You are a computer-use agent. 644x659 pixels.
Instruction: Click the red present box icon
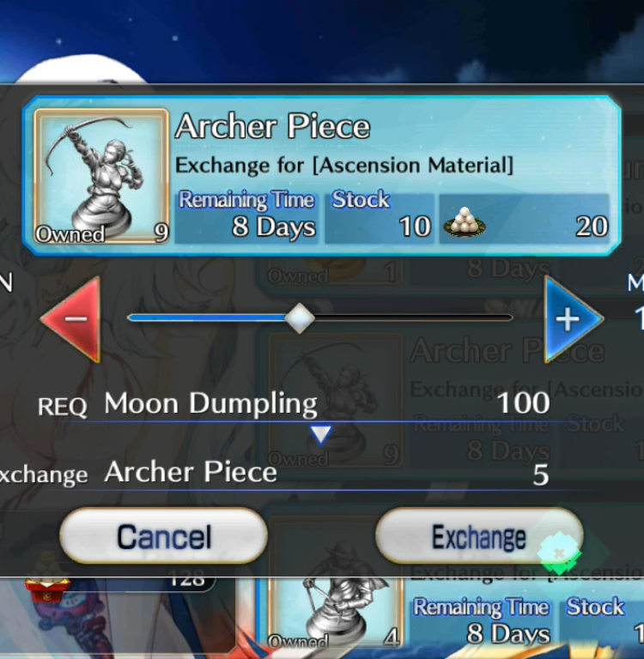click(x=46, y=589)
